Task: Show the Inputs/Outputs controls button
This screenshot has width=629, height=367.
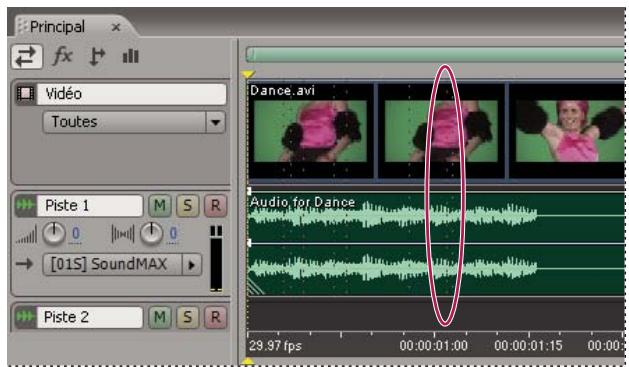Action: click(x=27, y=56)
